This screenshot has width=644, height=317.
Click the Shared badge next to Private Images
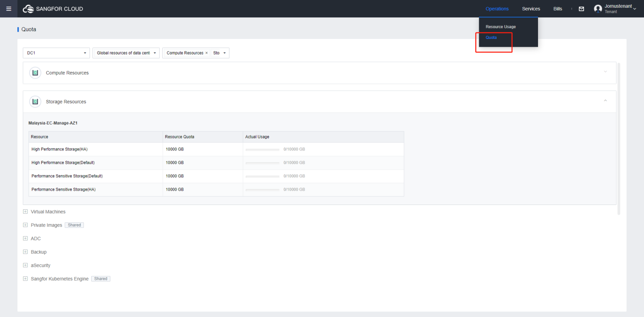coord(74,225)
